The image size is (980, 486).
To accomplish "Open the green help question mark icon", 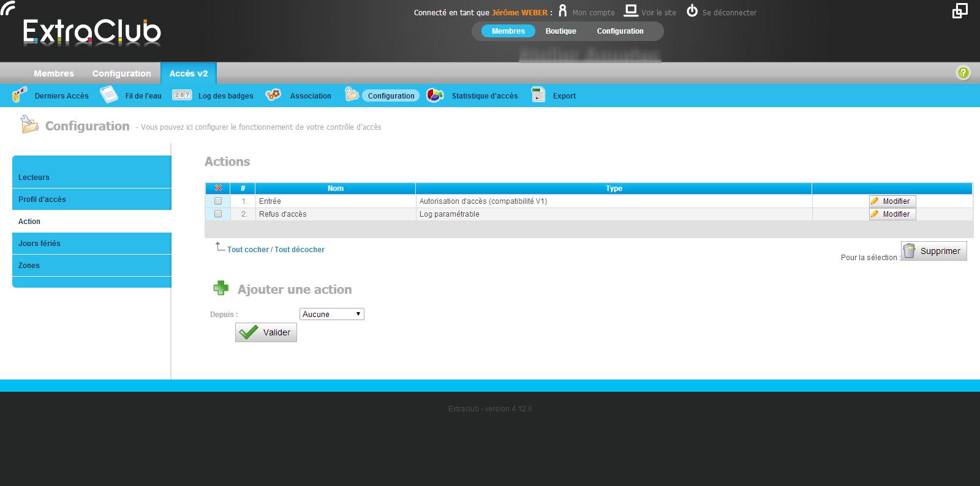I will pos(963,73).
